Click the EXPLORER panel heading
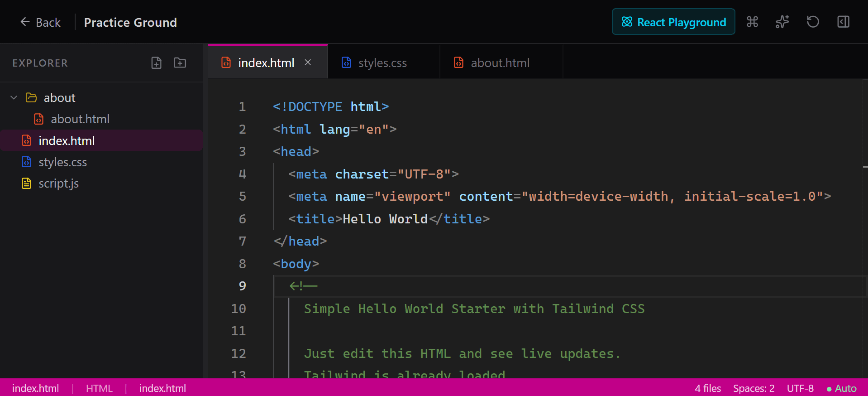Viewport: 868px width, 396px height. point(40,63)
